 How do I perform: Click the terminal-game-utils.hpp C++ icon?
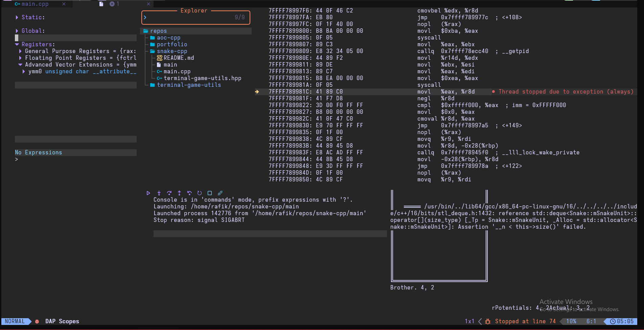(159, 78)
